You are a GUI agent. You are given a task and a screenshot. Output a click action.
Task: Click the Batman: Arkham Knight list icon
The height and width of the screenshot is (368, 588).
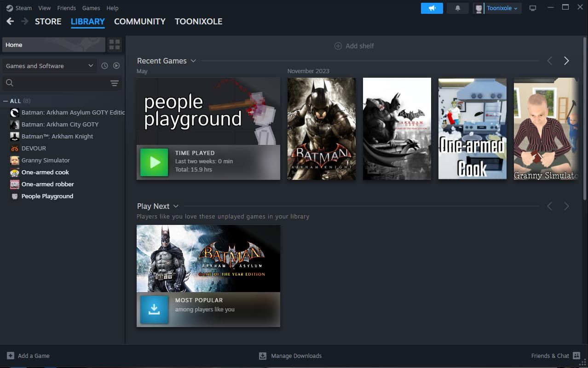coord(15,136)
